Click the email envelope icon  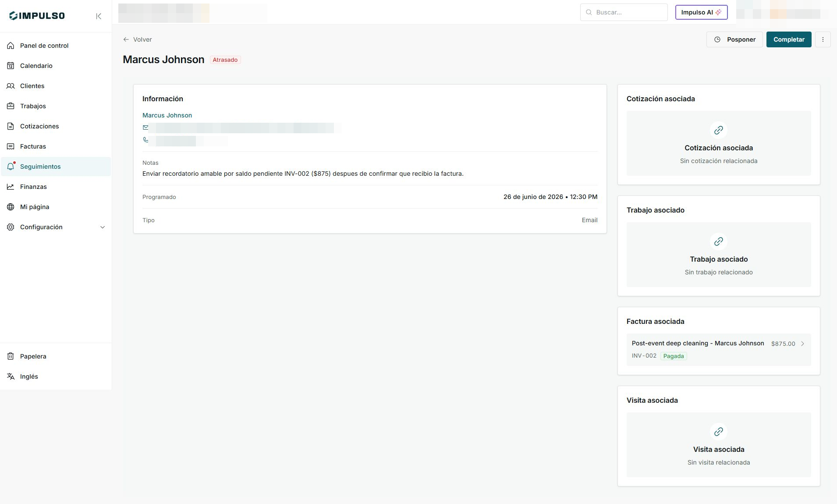[145, 128]
